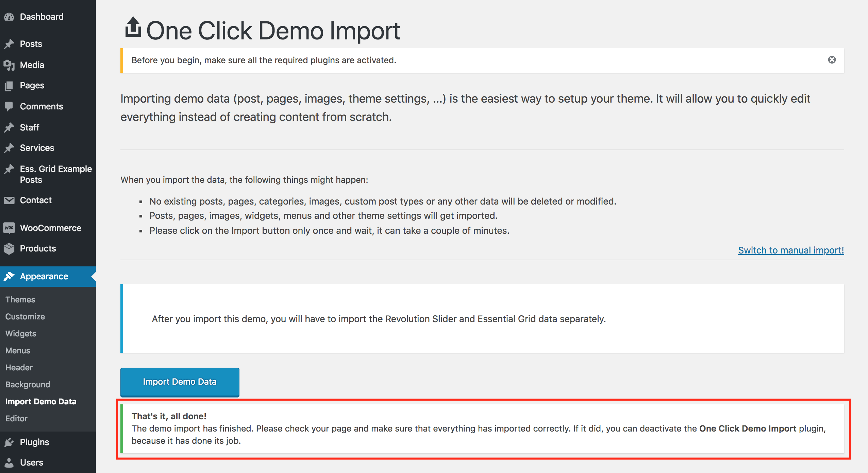Image resolution: width=868 pixels, height=473 pixels.
Task: Click the Appearance paintbrush icon
Action: [9, 276]
